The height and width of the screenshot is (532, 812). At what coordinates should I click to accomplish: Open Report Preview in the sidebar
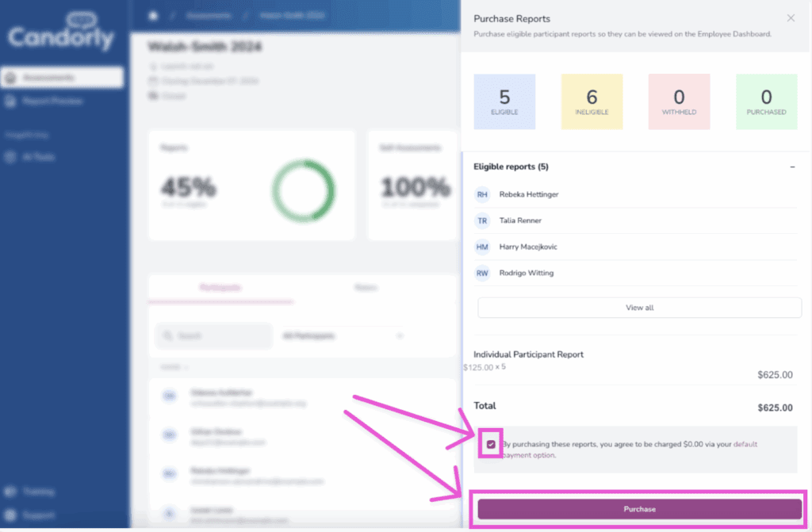(52, 101)
